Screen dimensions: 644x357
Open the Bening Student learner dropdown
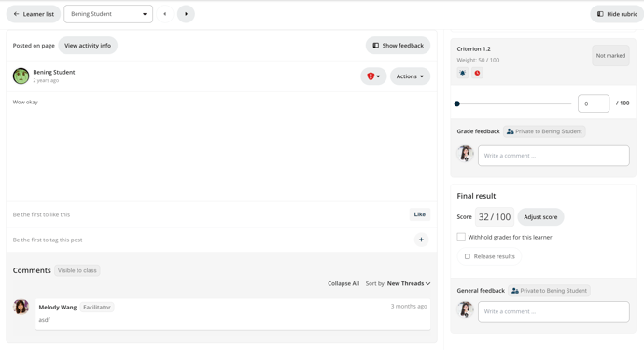tap(108, 14)
